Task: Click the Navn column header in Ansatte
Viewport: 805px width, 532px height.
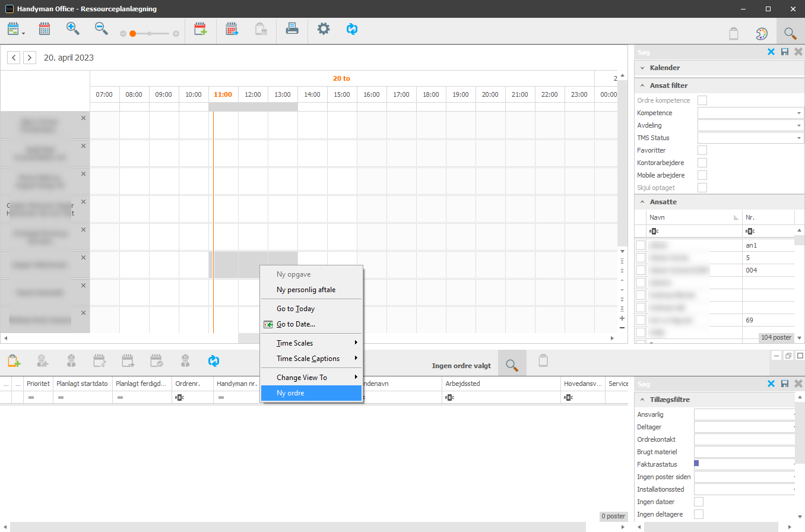Action: tap(694, 217)
